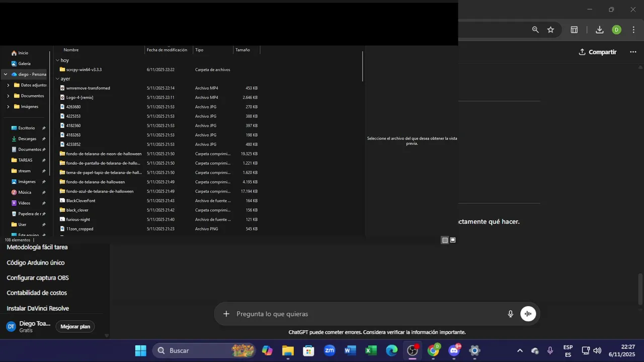The width and height of the screenshot is (644, 362).
Task: Click the plus attach button in ChatGPT
Action: pos(226,314)
